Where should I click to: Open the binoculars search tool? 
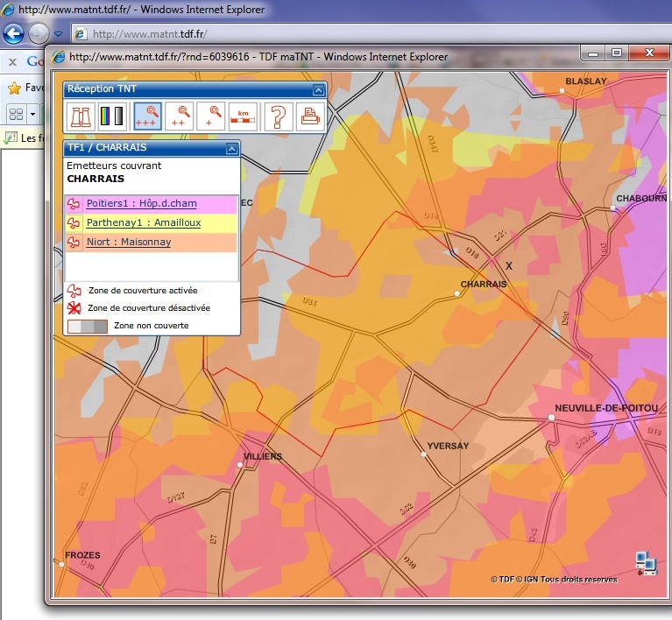(x=81, y=116)
